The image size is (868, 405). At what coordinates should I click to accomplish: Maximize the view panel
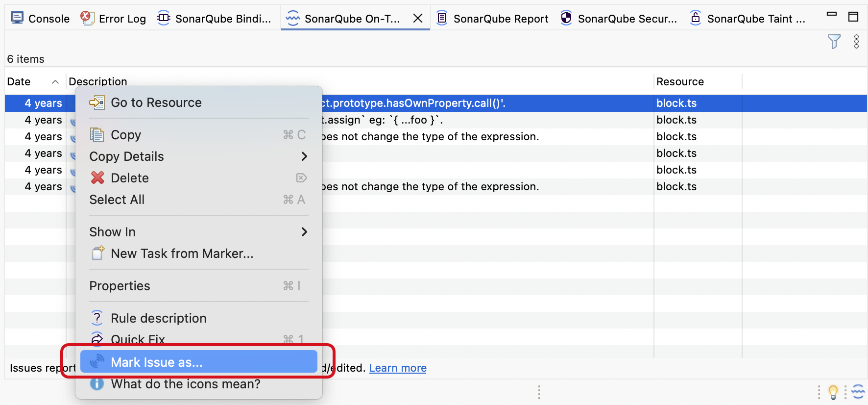tap(853, 17)
